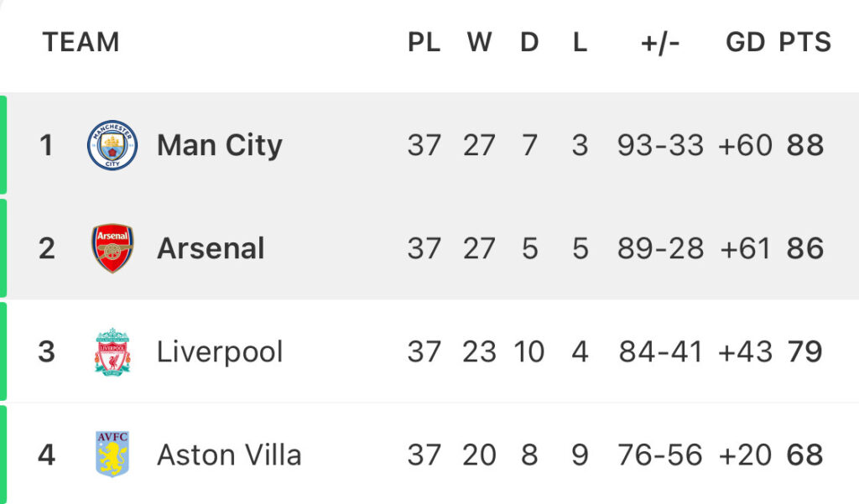
Task: Click Liverpool's 84-41 goals record
Action: pos(660,351)
